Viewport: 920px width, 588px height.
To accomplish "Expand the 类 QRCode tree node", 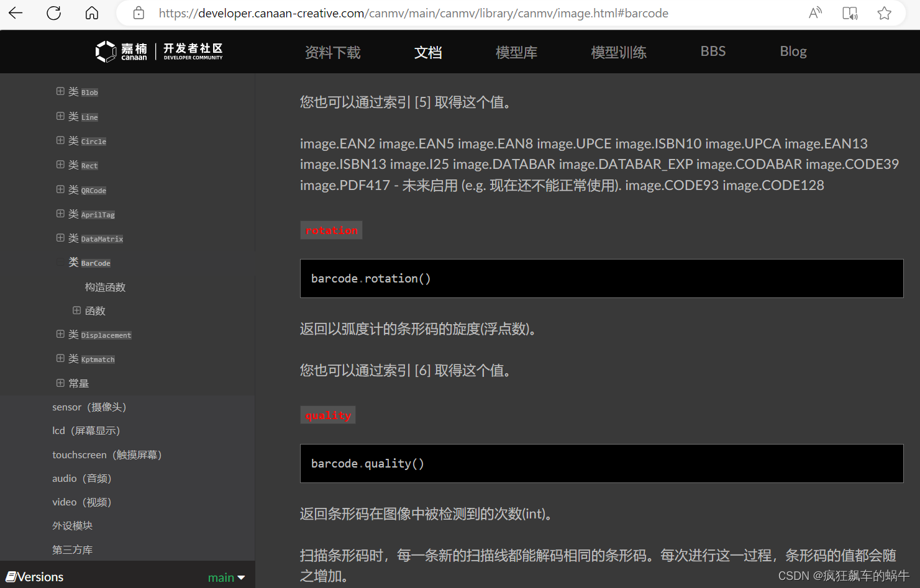I will point(60,189).
